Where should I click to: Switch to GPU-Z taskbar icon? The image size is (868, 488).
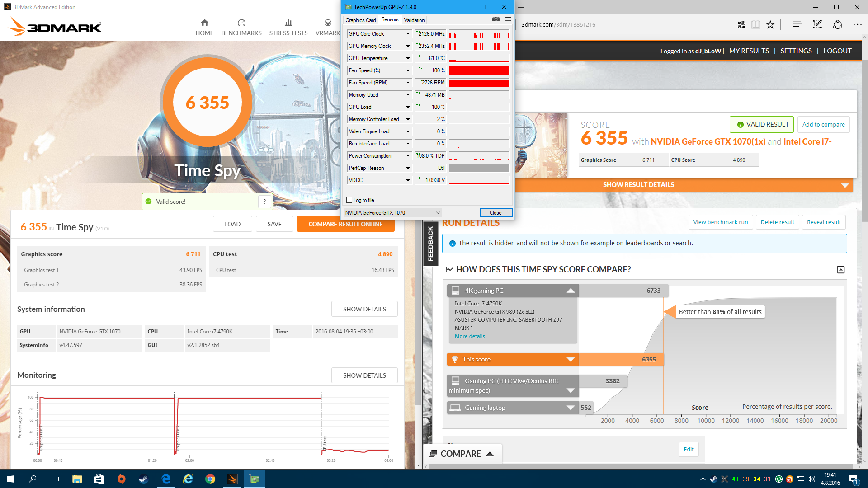[255, 479]
